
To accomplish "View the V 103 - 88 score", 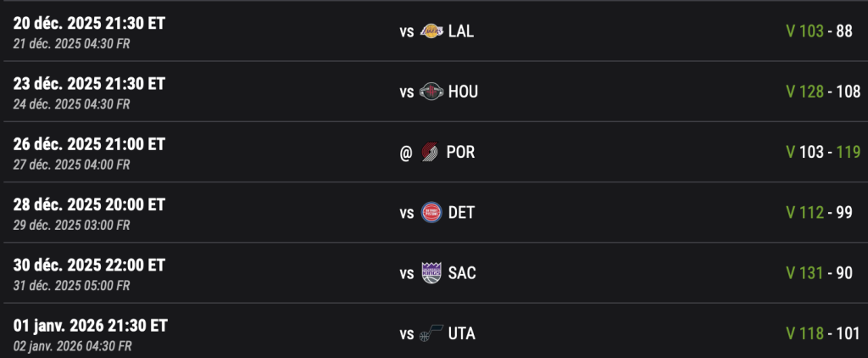I will click(818, 31).
